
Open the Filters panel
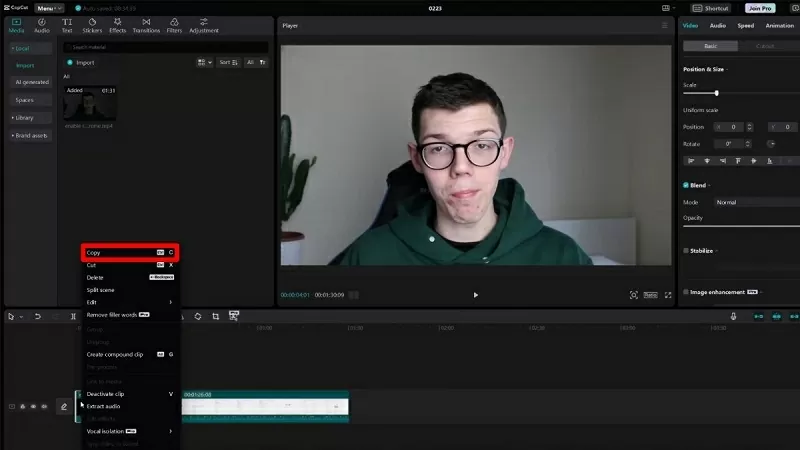(x=174, y=25)
